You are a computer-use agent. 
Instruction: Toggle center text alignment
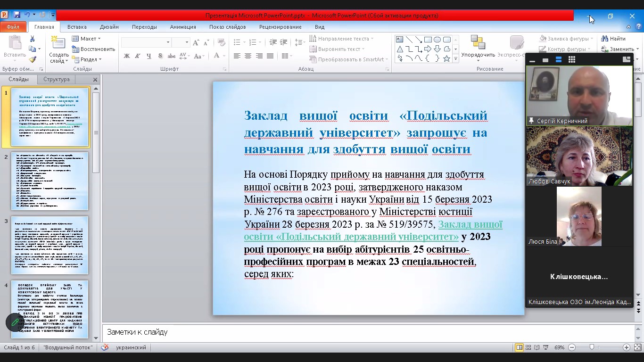(x=248, y=56)
